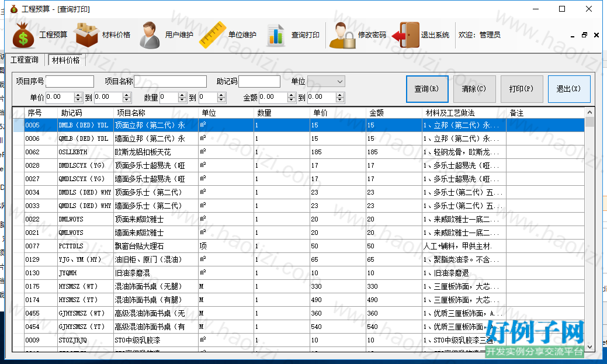This screenshot has width=607, height=364.
Task: Click the 单价 column header in table
Action: point(338,113)
